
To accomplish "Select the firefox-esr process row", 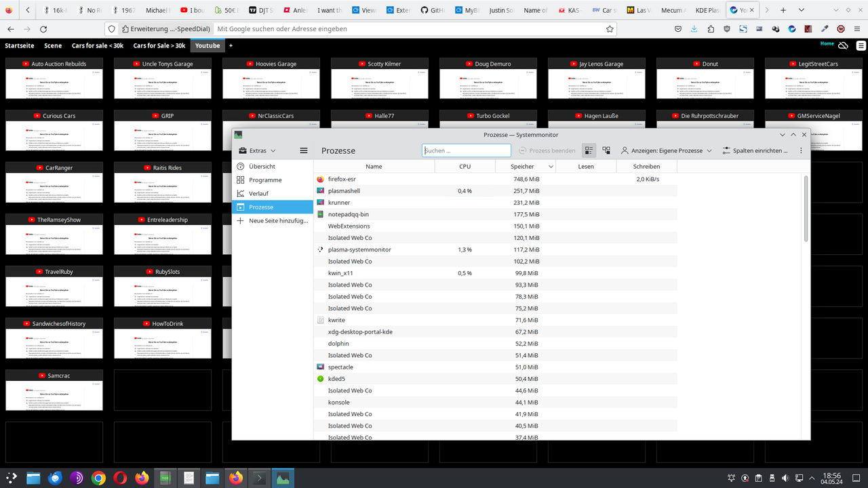I will tap(496, 179).
